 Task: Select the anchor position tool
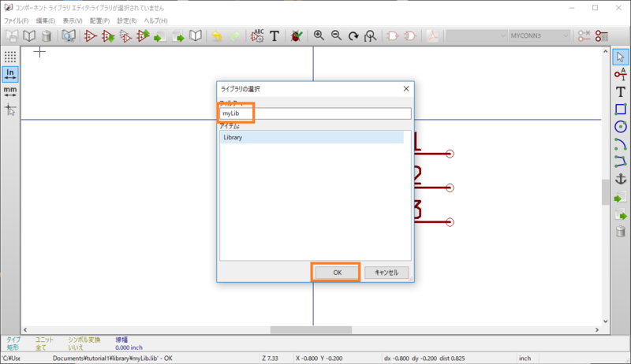click(x=621, y=179)
